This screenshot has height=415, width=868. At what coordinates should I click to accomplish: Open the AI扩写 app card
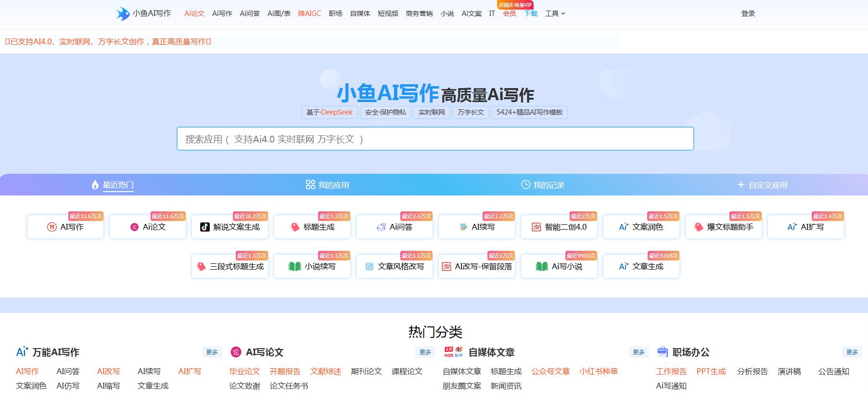pyautogui.click(x=806, y=227)
